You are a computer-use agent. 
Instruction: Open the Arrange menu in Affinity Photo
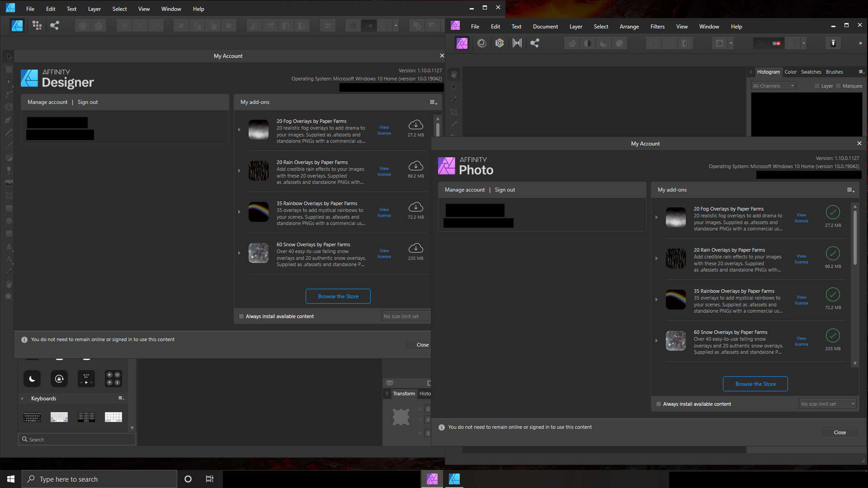coord(629,27)
